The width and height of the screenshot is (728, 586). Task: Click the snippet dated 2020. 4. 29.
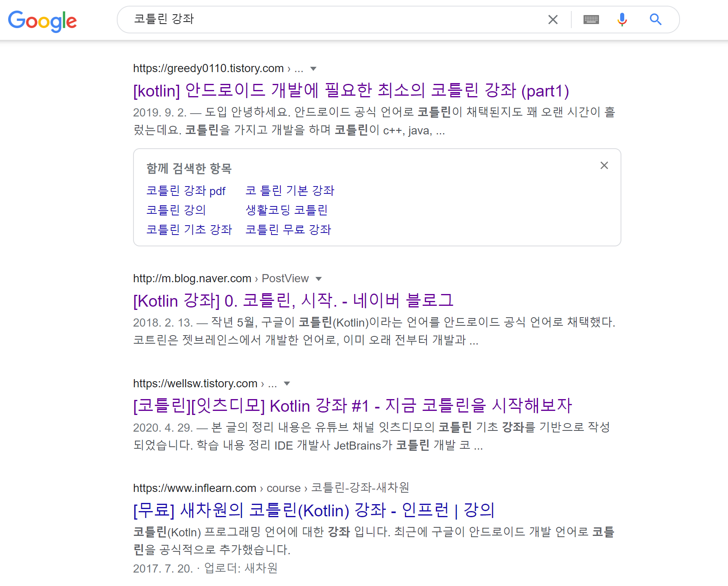click(x=372, y=436)
